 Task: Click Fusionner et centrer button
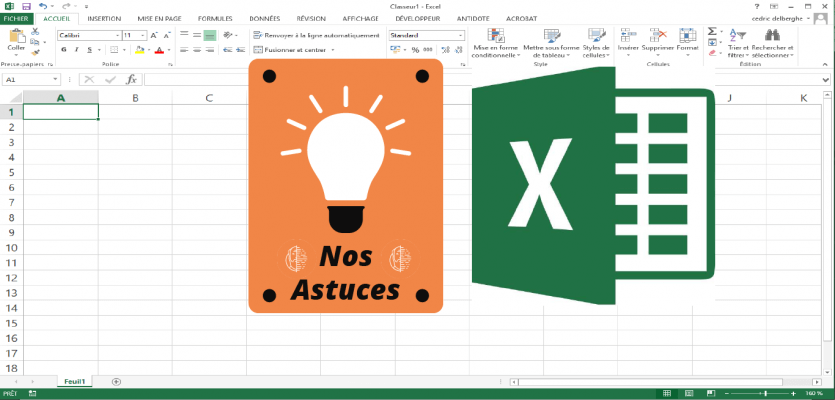(x=292, y=50)
